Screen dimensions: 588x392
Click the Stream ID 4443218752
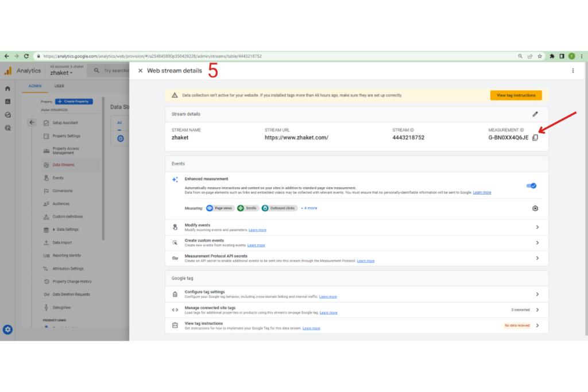click(408, 138)
